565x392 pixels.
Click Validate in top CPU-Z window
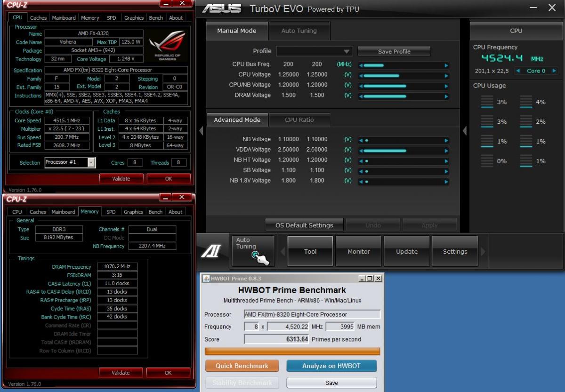tap(121, 179)
